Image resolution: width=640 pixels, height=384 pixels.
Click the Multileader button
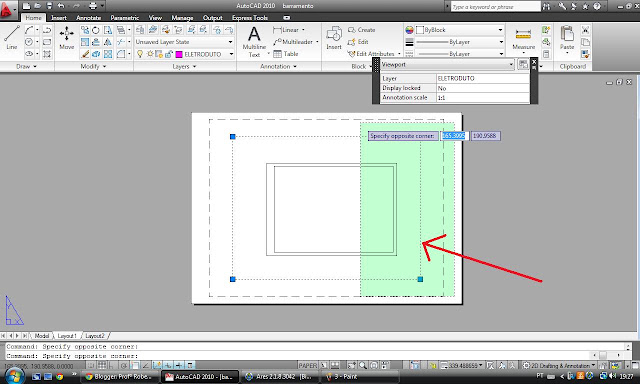(x=294, y=42)
